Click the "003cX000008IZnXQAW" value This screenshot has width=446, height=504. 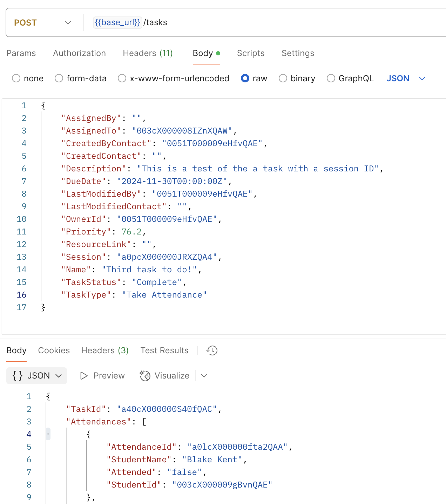pos(182,131)
